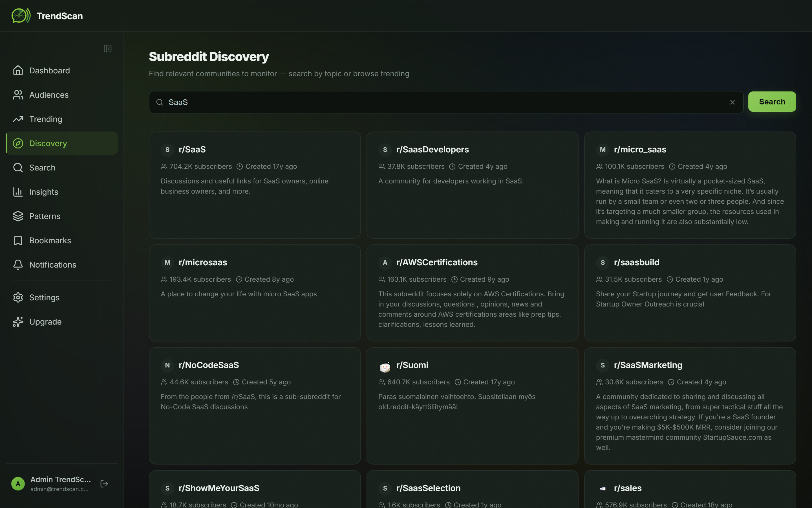Open the Dashboard menu item

pos(62,71)
